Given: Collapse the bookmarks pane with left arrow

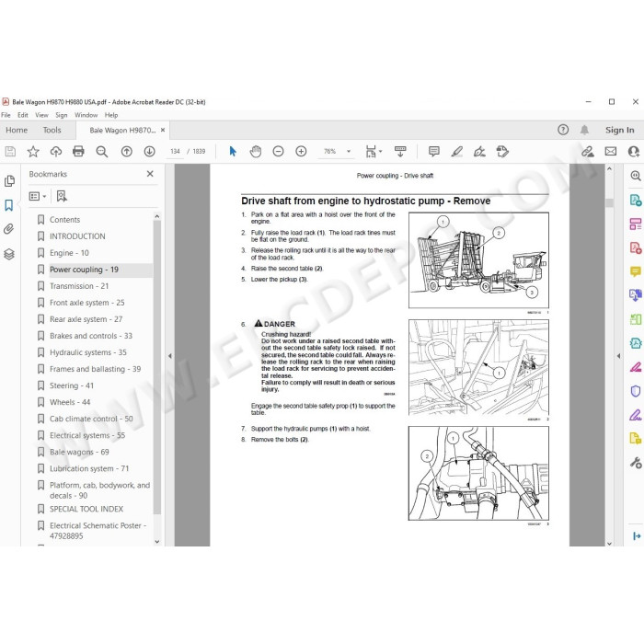Looking at the screenshot, I should click(169, 356).
